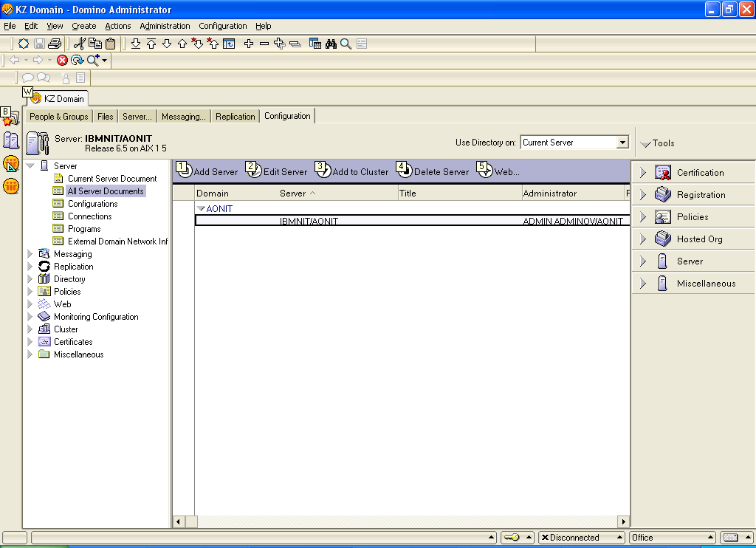Expand the Registration tools section
The height and width of the screenshot is (548, 756).
(x=643, y=195)
